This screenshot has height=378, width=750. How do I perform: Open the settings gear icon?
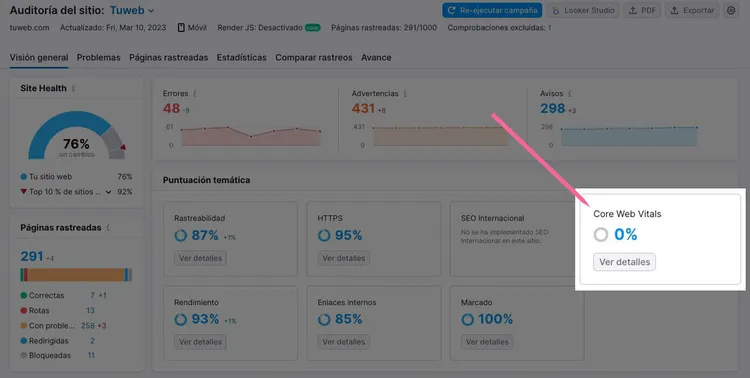(731, 10)
